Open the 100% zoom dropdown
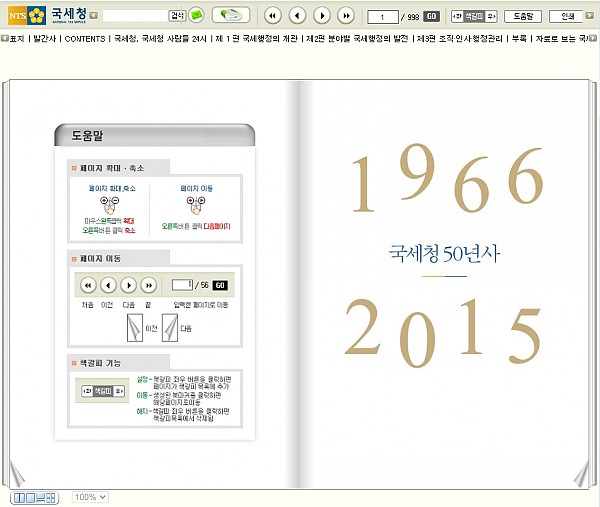Viewport: 600px width, 507px height. click(90, 497)
